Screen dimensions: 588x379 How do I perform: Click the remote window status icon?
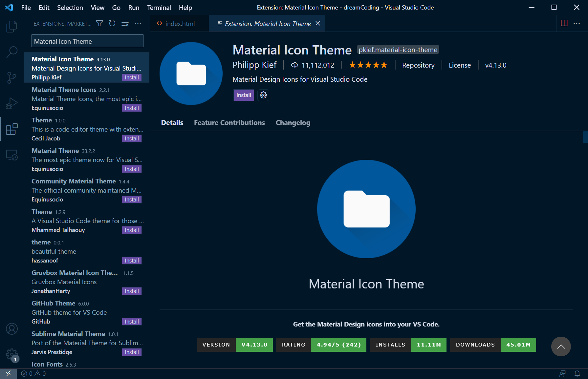[x=8, y=373]
